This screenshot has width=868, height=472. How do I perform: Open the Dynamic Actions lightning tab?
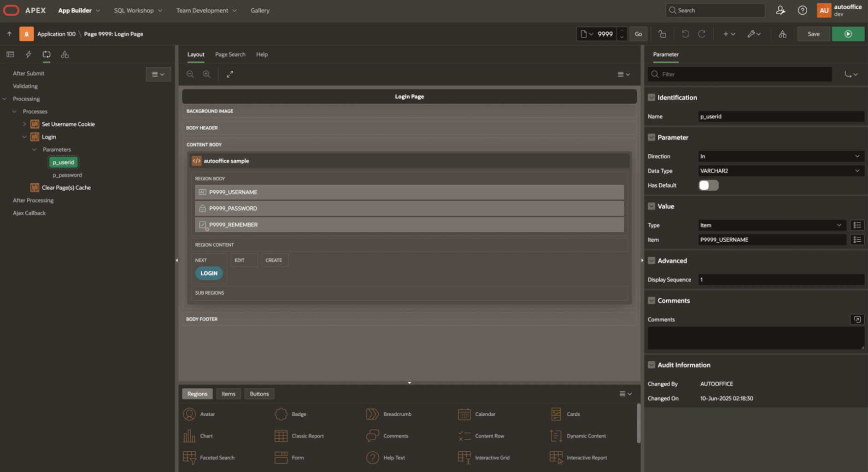pos(28,54)
